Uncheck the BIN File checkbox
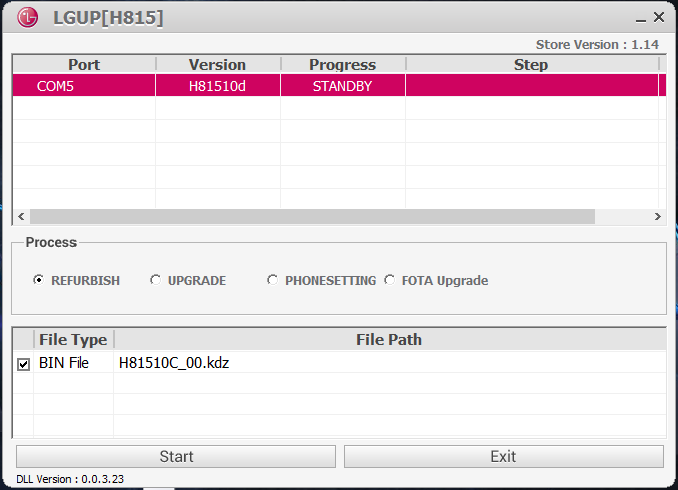Screen dimensions: 678x490 23,364
